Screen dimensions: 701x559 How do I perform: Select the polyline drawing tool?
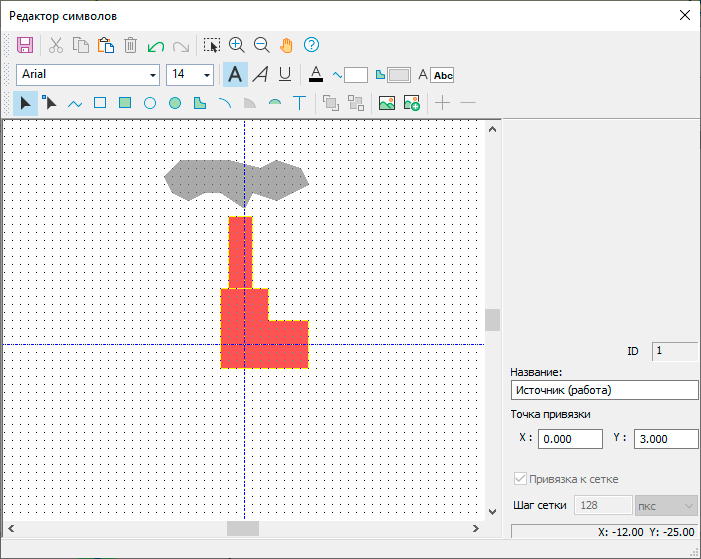click(75, 103)
